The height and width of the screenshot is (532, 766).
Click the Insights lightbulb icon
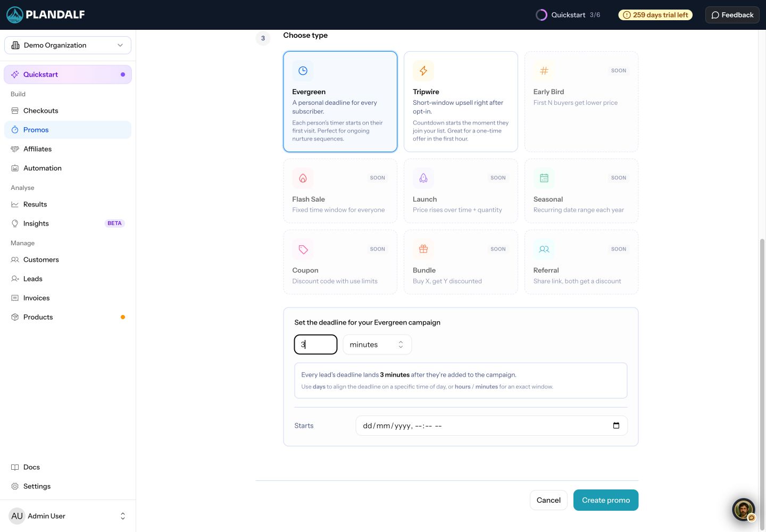pos(15,223)
